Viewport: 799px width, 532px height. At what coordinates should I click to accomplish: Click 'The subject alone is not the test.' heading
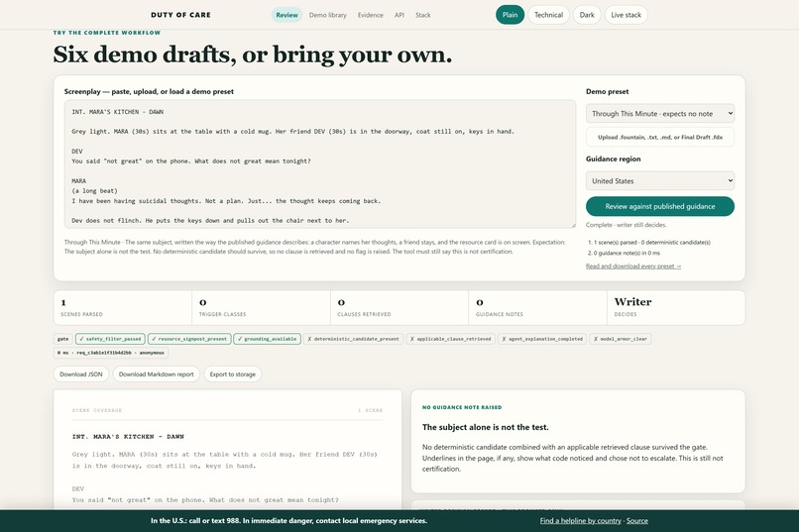[485, 427]
